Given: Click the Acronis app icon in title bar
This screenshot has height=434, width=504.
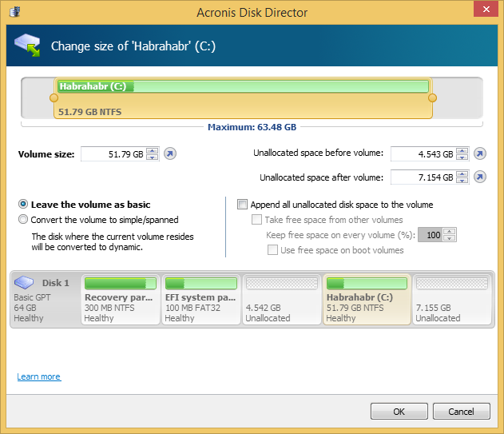Looking at the screenshot, I should 13,12.
